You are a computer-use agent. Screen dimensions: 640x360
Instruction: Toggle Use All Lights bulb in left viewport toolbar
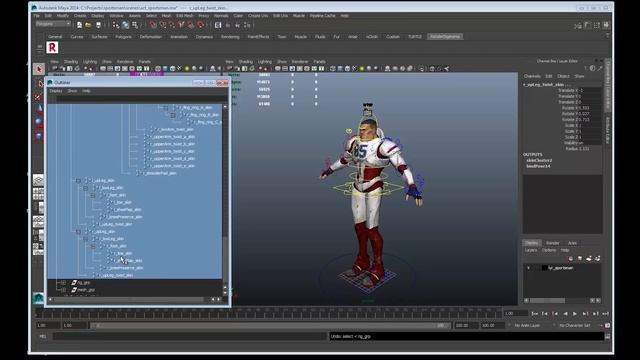click(187, 69)
